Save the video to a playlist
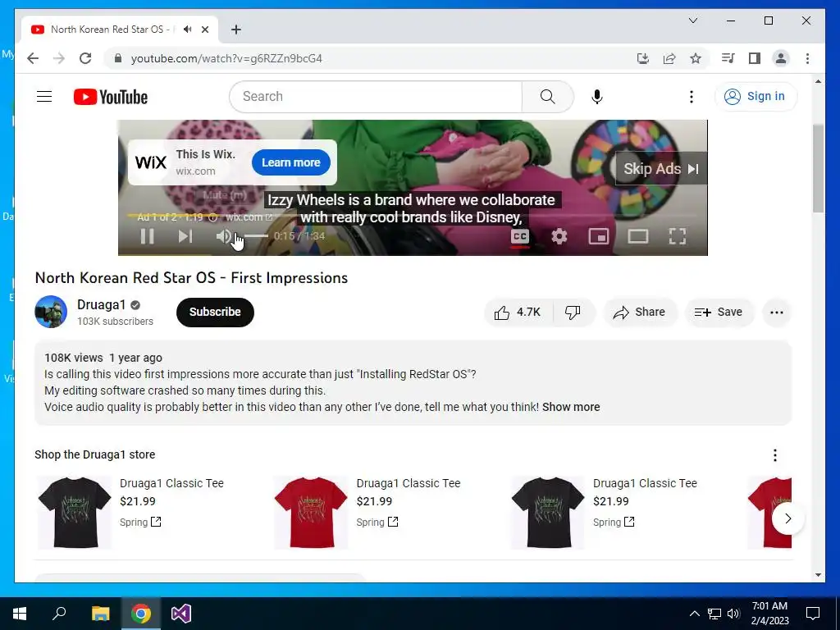 tap(719, 313)
